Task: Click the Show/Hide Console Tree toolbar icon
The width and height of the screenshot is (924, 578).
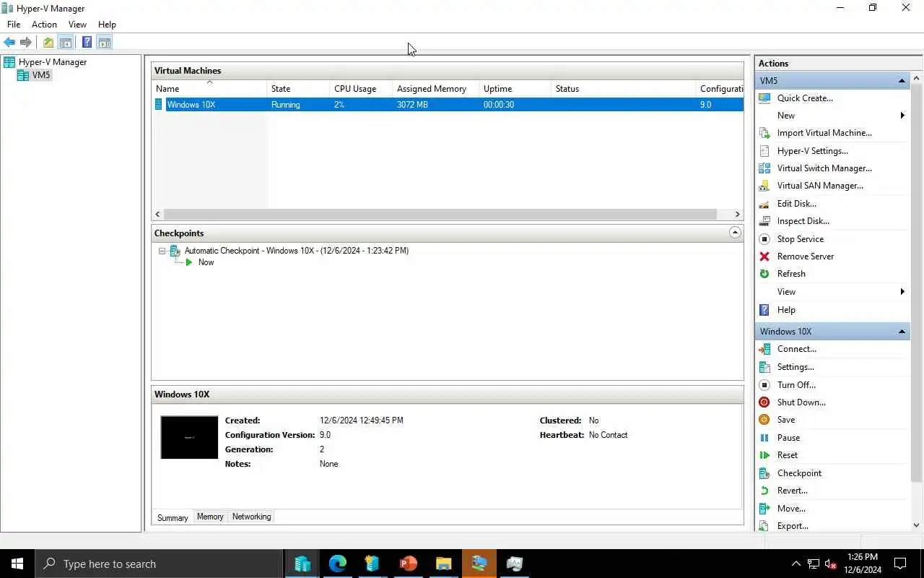Action: [65, 43]
